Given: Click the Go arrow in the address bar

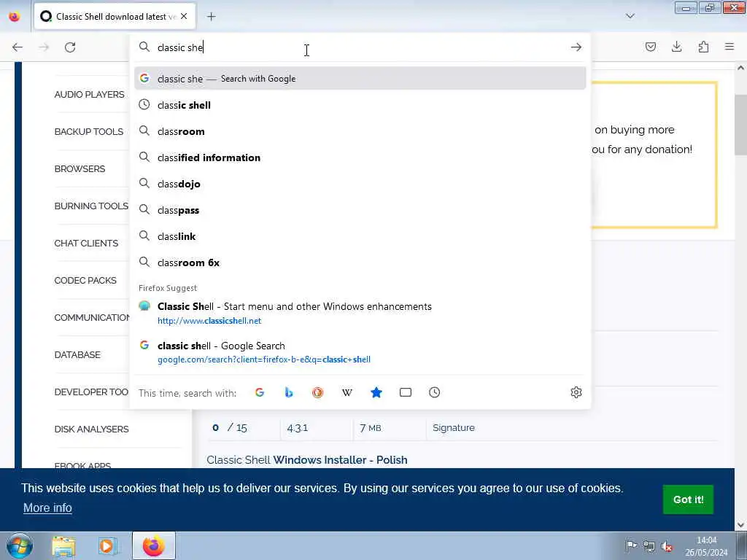Looking at the screenshot, I should pyautogui.click(x=576, y=47).
